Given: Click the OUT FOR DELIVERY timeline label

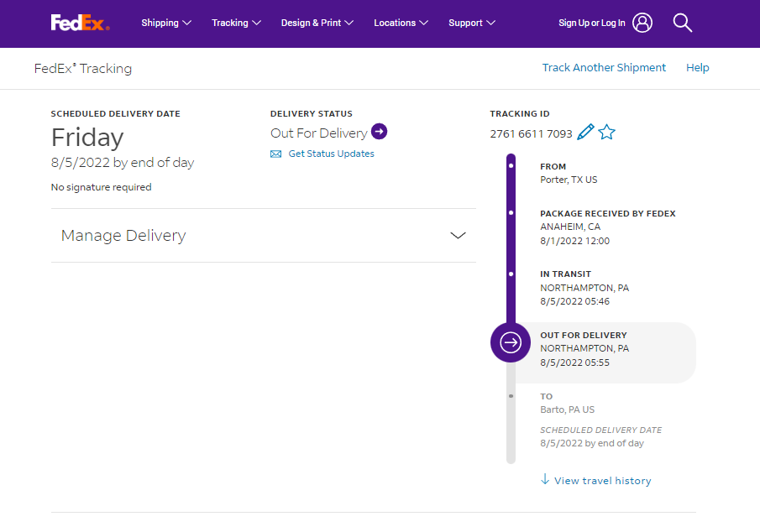Looking at the screenshot, I should coord(584,336).
